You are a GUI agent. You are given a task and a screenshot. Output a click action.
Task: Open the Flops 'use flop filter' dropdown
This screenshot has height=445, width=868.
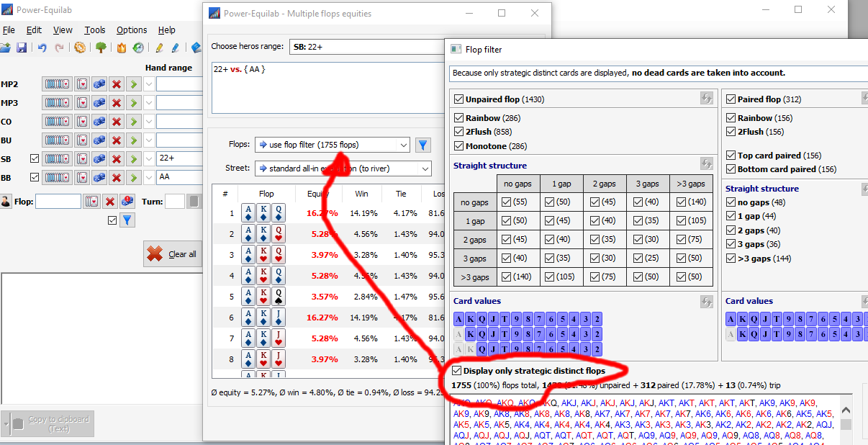tap(333, 145)
